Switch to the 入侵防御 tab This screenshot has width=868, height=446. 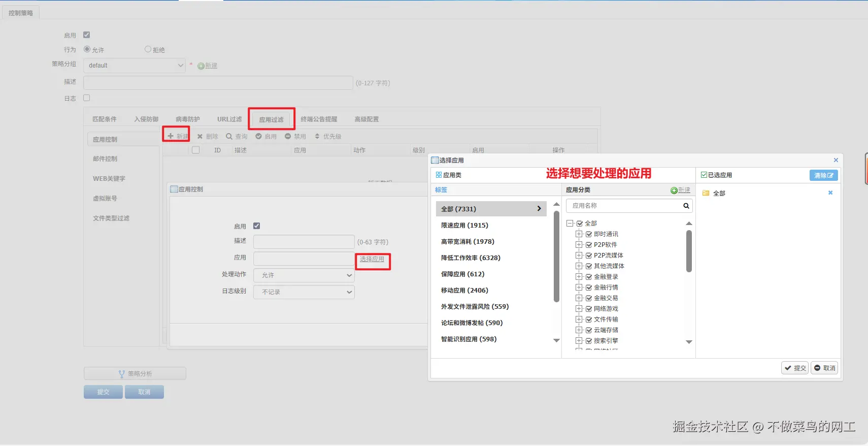(x=146, y=119)
